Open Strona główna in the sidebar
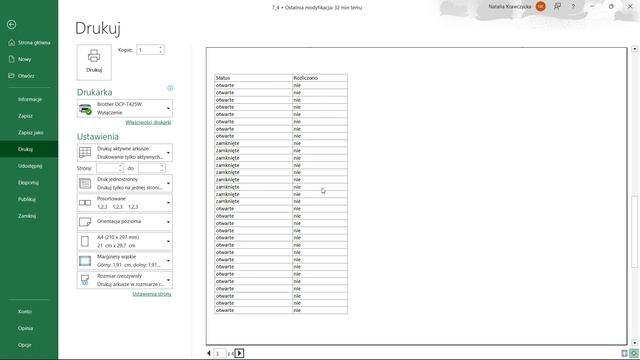 point(29,42)
